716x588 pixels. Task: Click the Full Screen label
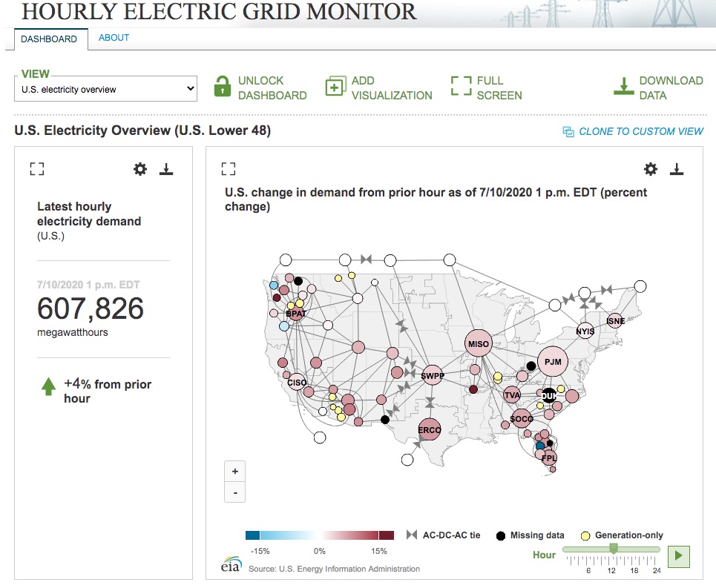pyautogui.click(x=499, y=88)
